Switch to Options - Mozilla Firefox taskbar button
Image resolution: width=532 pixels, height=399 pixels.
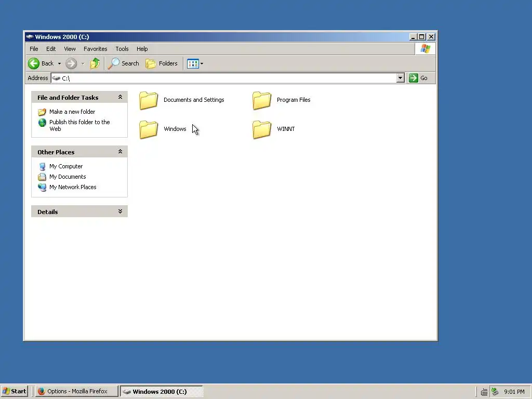pyautogui.click(x=77, y=391)
